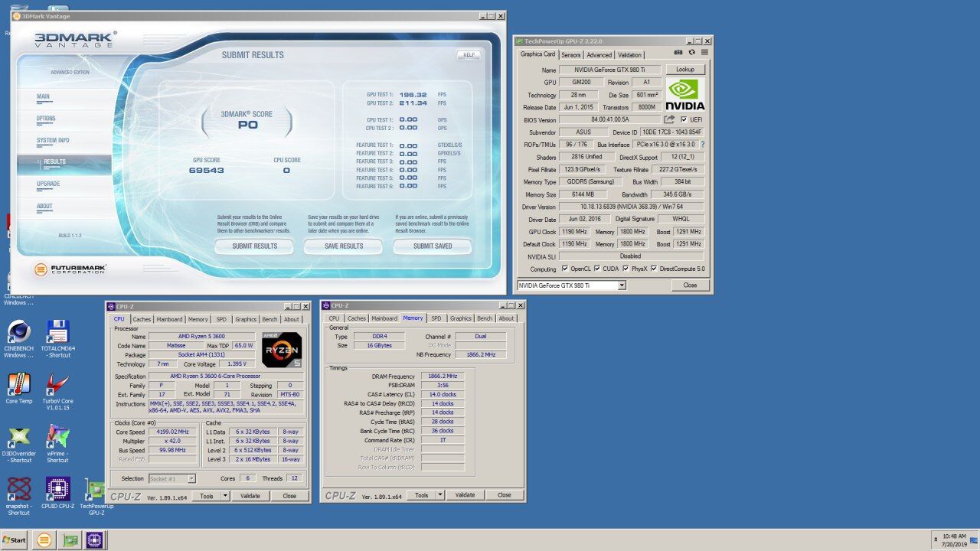Open the Windows Start menu
980x551 pixels.
(15, 540)
